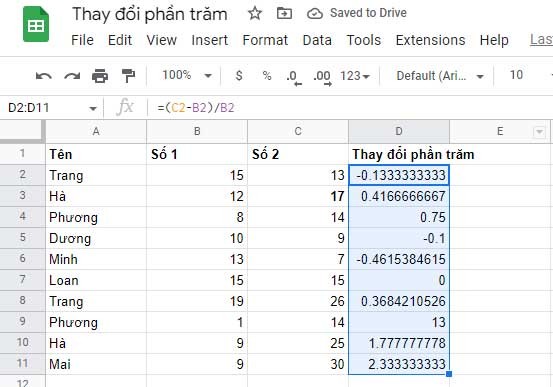This screenshot has width=553, height=387.
Task: Select column D header
Action: click(x=399, y=131)
